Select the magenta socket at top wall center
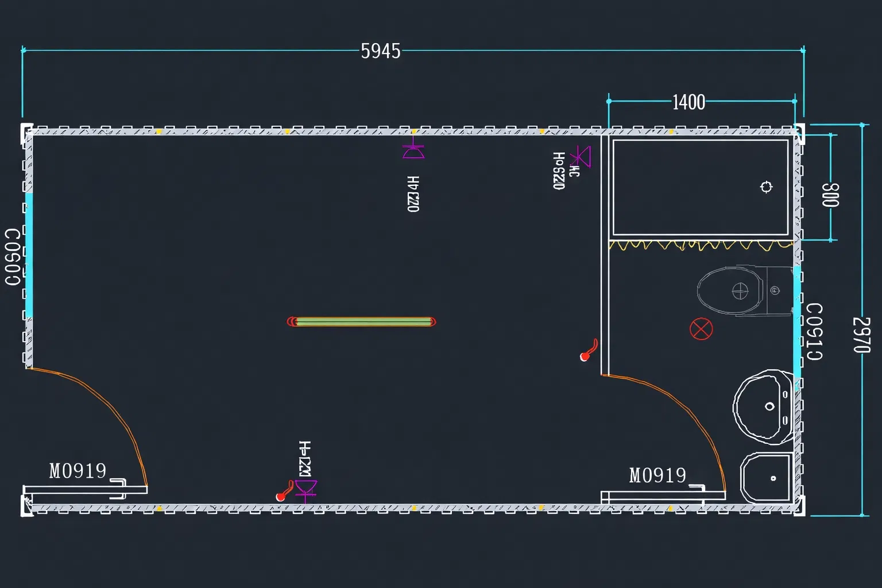Image resolution: width=882 pixels, height=588 pixels. [x=413, y=151]
